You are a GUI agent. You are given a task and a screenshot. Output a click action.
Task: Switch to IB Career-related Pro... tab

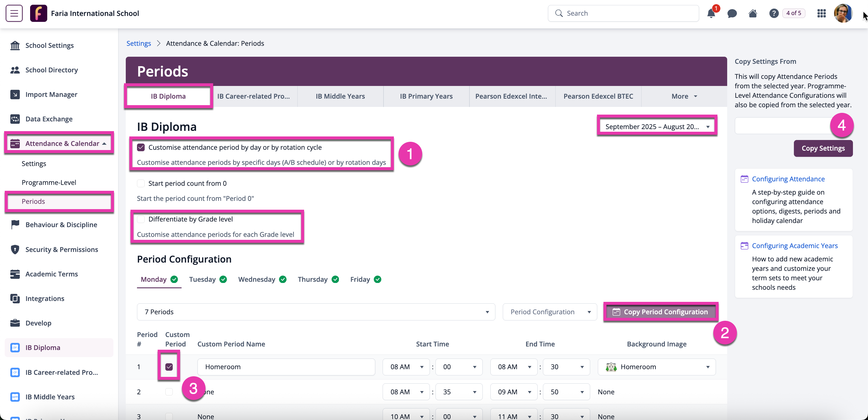(253, 96)
